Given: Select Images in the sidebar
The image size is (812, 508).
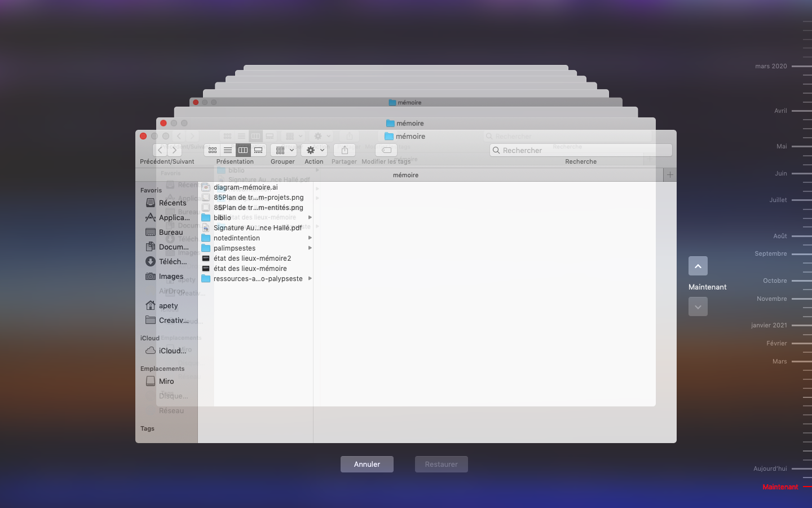Looking at the screenshot, I should coord(171,277).
